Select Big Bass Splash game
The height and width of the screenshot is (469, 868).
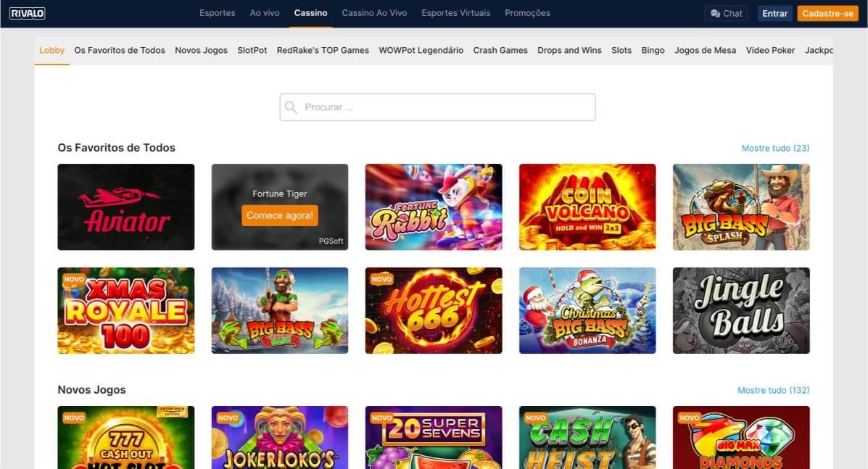[741, 207]
